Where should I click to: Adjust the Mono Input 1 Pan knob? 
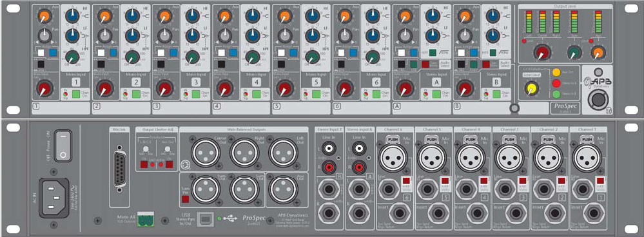[44, 35]
